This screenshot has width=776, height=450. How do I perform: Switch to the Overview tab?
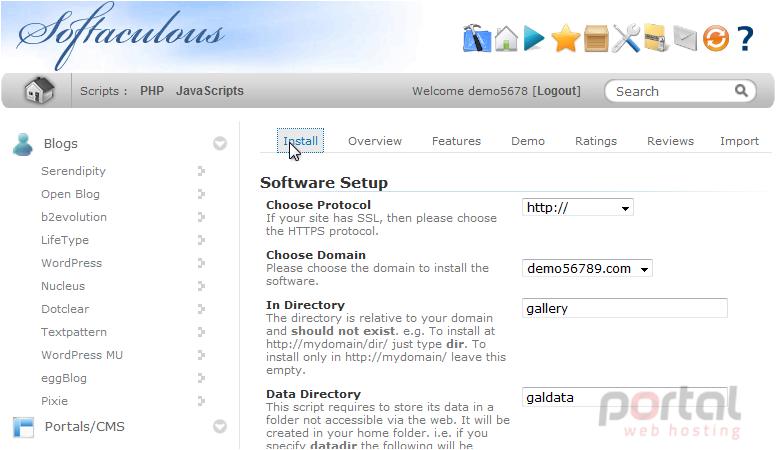point(375,141)
